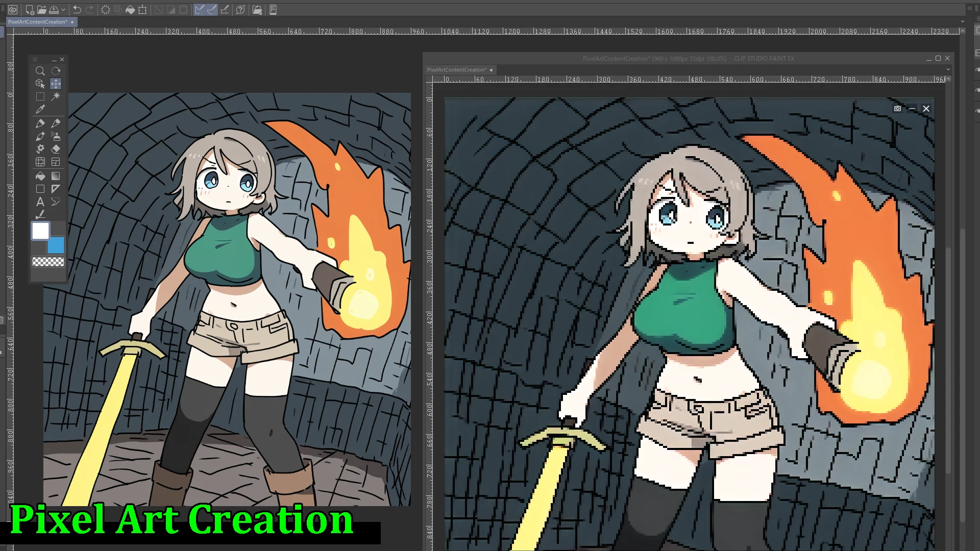Close the pixel art preview overlay
Screen dimensions: 980x551
pos(926,109)
